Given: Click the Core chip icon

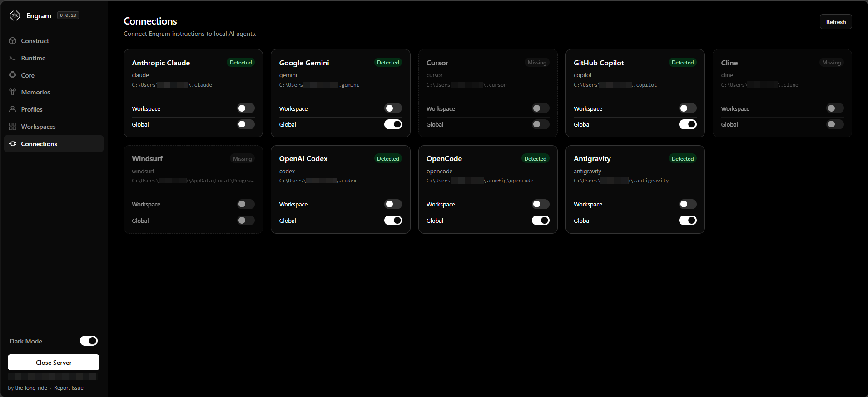Looking at the screenshot, I should point(13,75).
